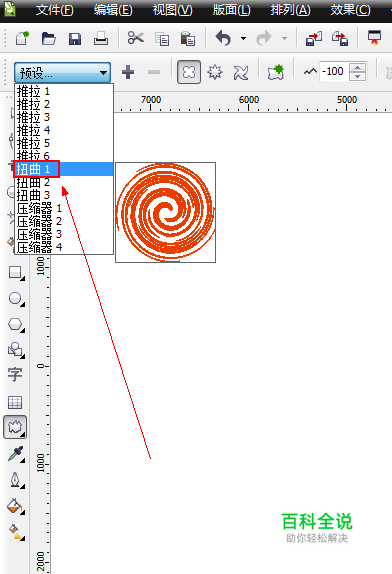Screen dimensions: 392x574
Task: Choose preset 推拉 2
Action: point(64,104)
